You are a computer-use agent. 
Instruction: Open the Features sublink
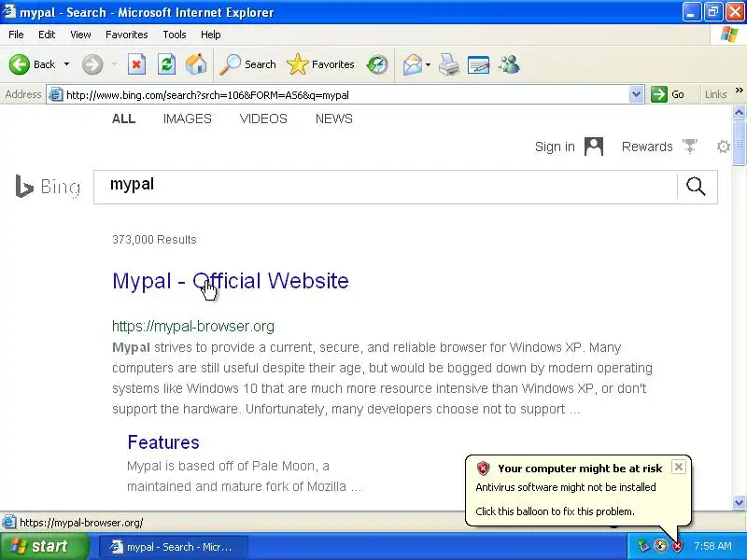[163, 442]
